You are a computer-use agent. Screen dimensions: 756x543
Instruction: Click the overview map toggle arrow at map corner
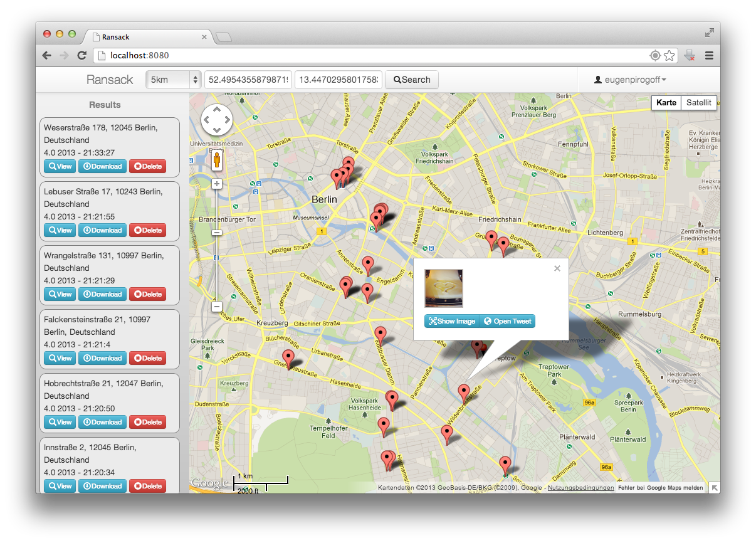pos(714,488)
